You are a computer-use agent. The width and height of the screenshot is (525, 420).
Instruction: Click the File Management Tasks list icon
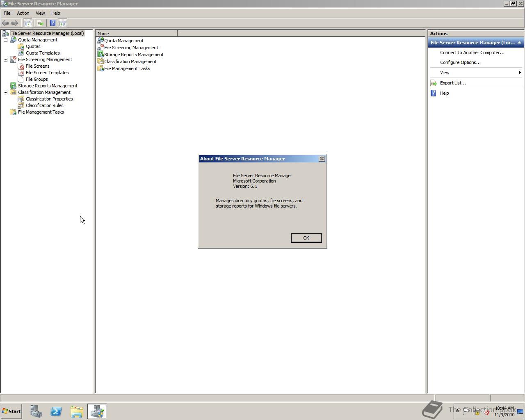pyautogui.click(x=100, y=68)
